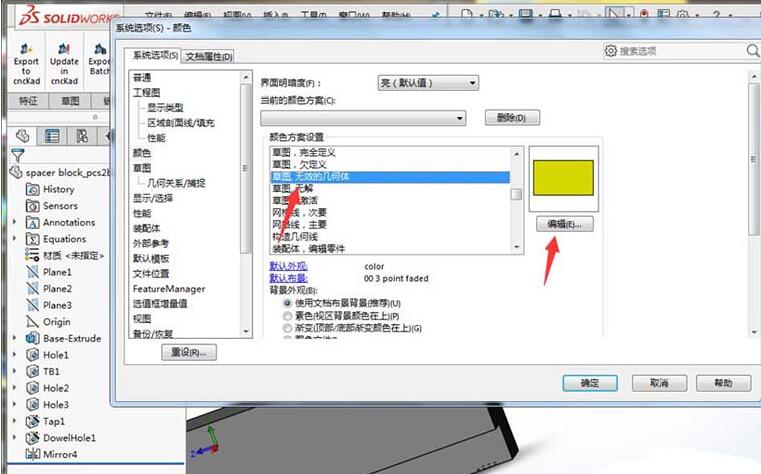This screenshot has width=761, height=474.
Task: Open the 默认布景 link
Action: [288, 278]
